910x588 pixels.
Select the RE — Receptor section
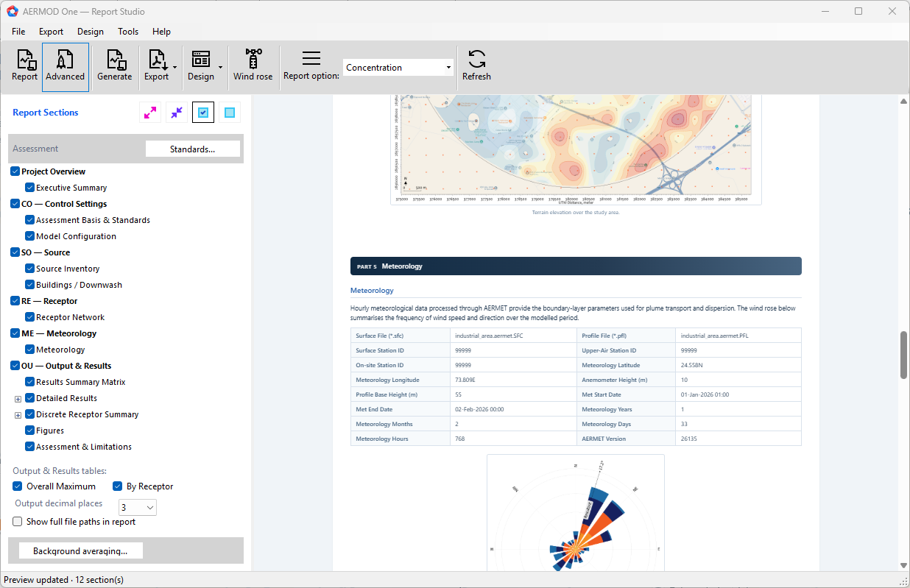pyautogui.click(x=49, y=301)
